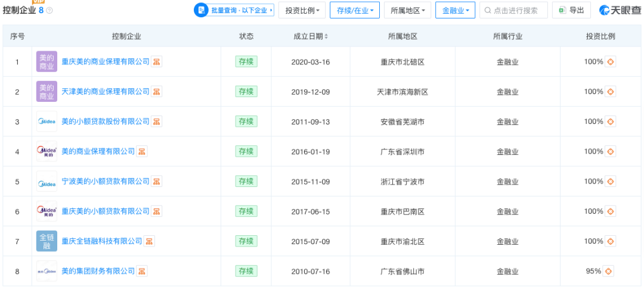Open equity structure icon for 美的小额贷款股份有限公司

tap(156, 121)
